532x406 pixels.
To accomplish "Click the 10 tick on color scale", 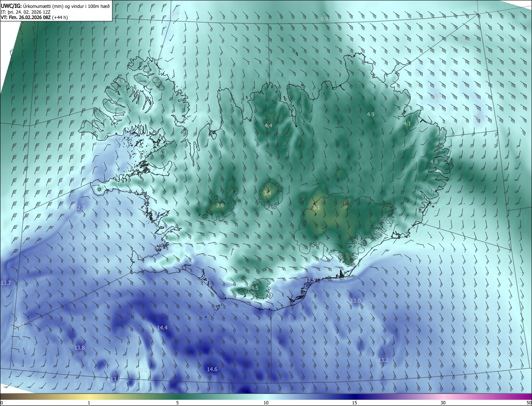I will tap(266, 403).
